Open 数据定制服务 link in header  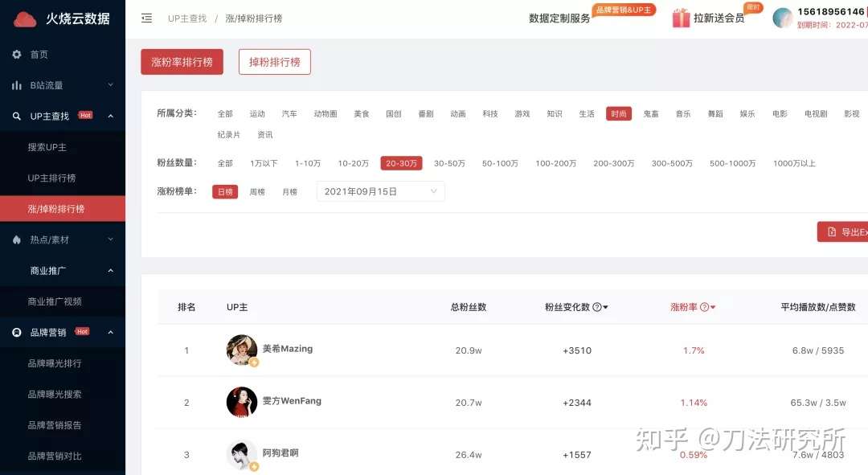[559, 18]
